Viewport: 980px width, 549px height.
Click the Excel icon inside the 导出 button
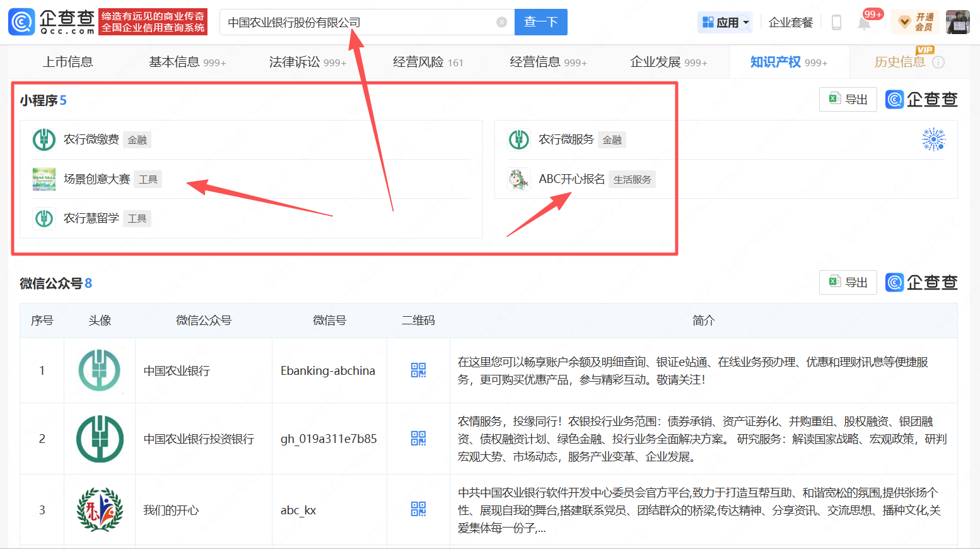point(834,99)
